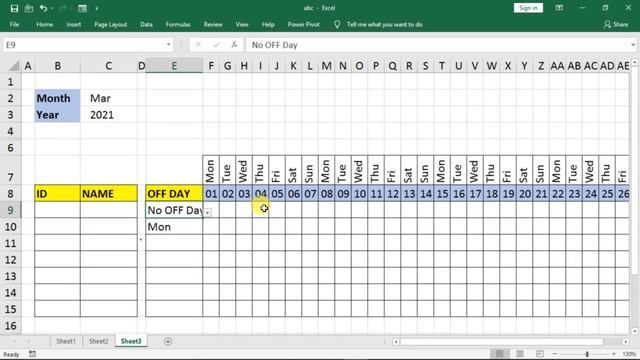Switch to Page Break Preview icon
The image size is (640, 360).
tap(540, 354)
